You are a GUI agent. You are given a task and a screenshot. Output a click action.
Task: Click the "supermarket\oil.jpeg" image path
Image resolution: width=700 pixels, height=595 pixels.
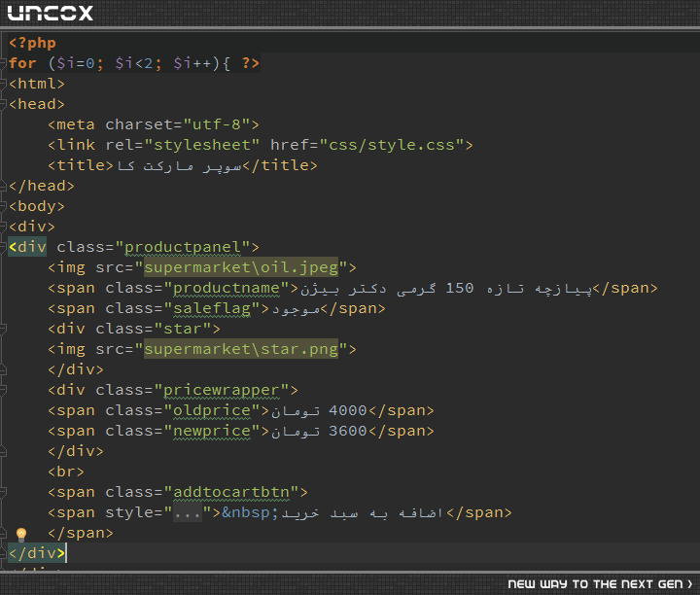[x=241, y=267]
